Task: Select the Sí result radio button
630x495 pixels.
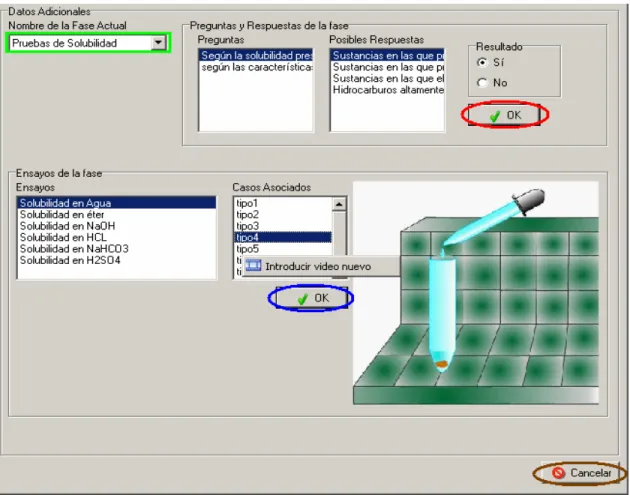Action: pyautogui.click(x=482, y=62)
